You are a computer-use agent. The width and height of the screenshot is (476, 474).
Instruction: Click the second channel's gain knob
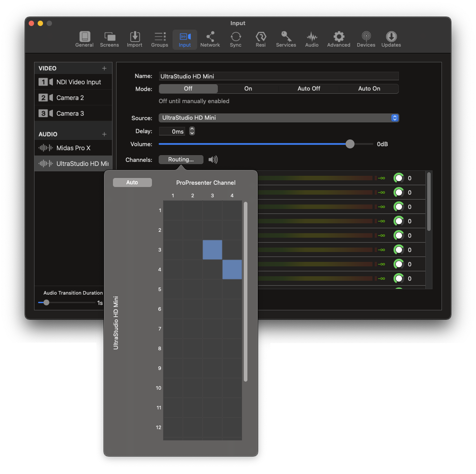pos(398,192)
